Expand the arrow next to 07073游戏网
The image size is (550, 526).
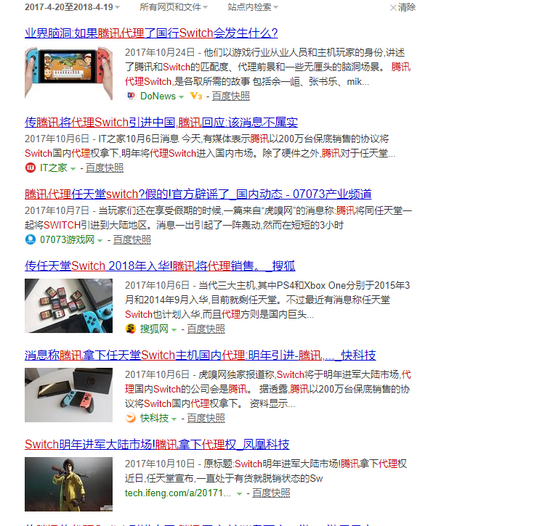point(100,241)
